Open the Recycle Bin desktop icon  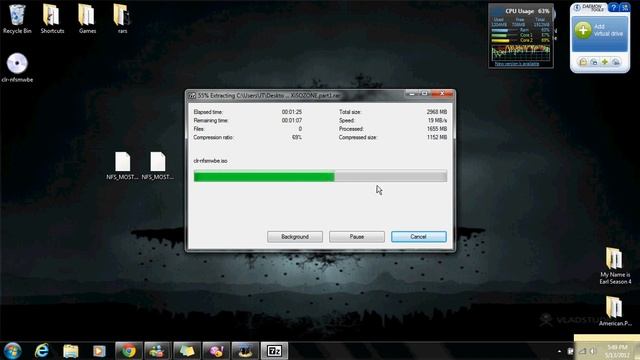coord(17,18)
